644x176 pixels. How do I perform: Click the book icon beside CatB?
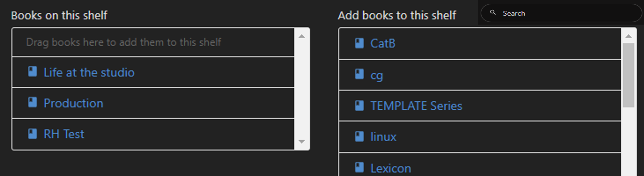click(359, 43)
